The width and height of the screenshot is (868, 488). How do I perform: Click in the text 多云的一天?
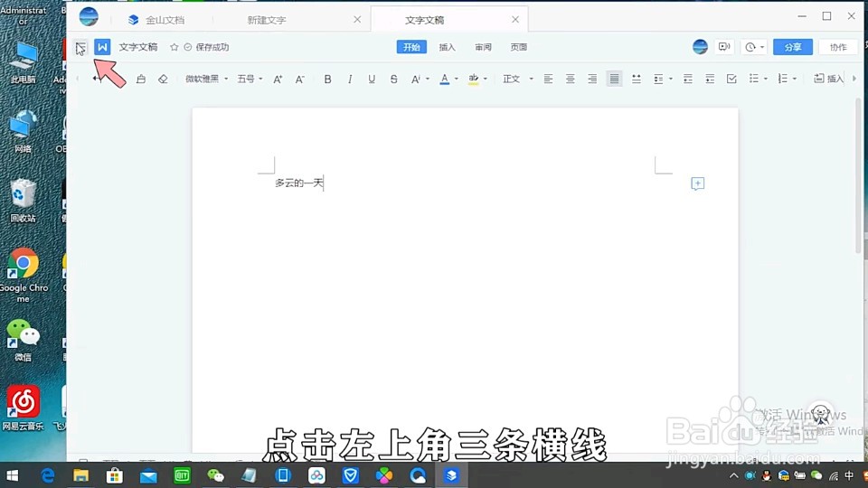299,183
